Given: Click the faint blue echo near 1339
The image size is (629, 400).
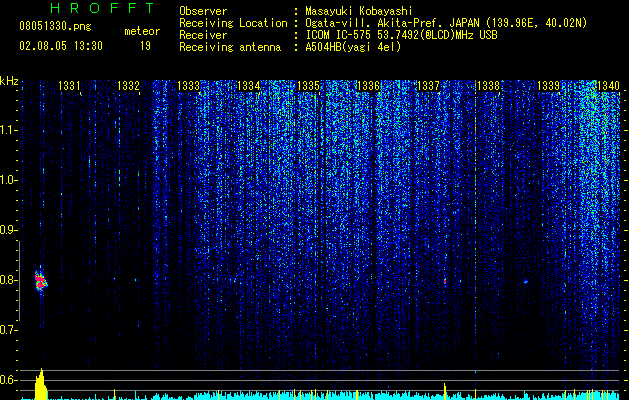Looking at the screenshot, I should point(526,282).
